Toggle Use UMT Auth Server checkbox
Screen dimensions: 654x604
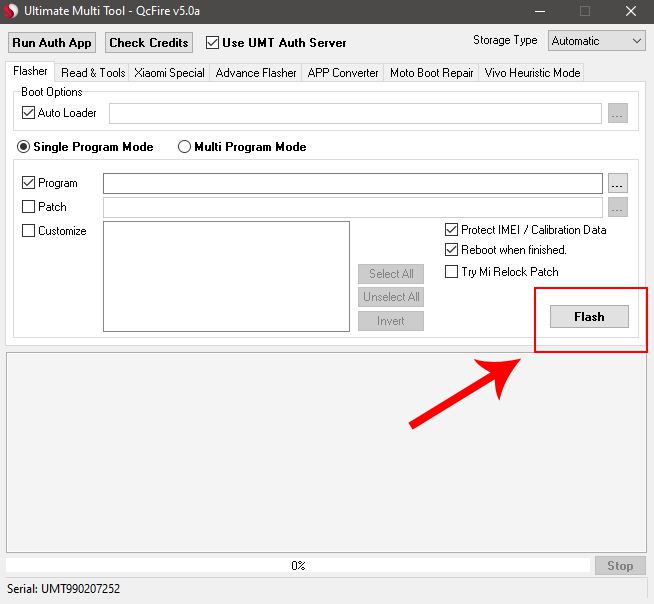[x=212, y=43]
